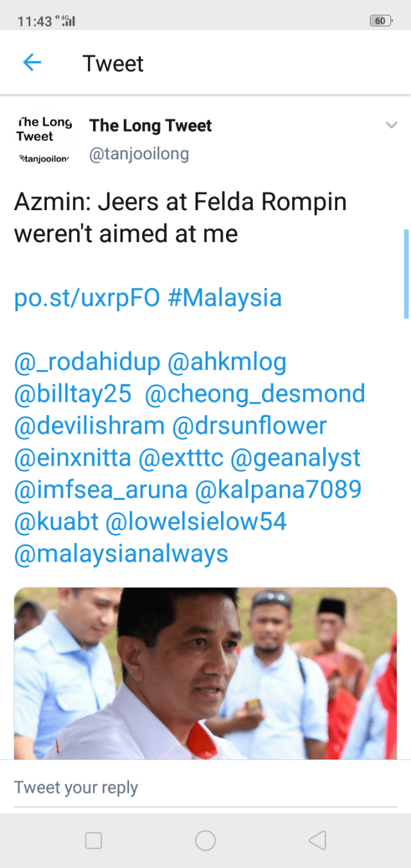Tap the 4G signal indicator
Screen dimensions: 411x868
point(66,21)
